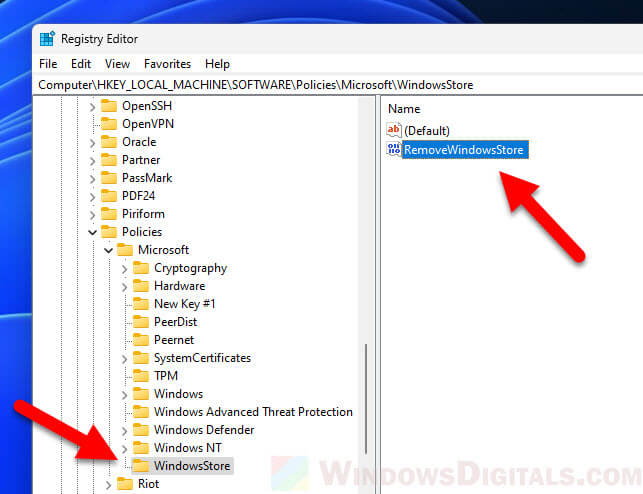The height and width of the screenshot is (494, 643).
Task: Select the WindowsStore folder icon
Action: pyautogui.click(x=141, y=466)
